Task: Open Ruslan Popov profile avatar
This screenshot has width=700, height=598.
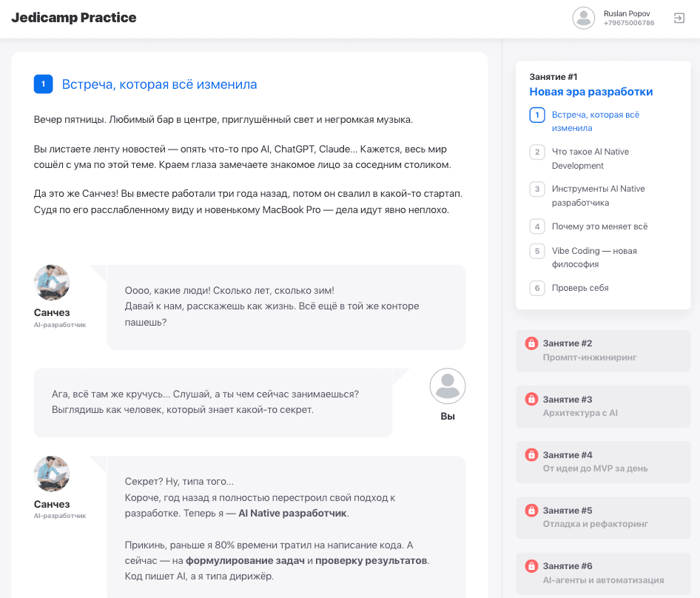Action: pyautogui.click(x=584, y=19)
